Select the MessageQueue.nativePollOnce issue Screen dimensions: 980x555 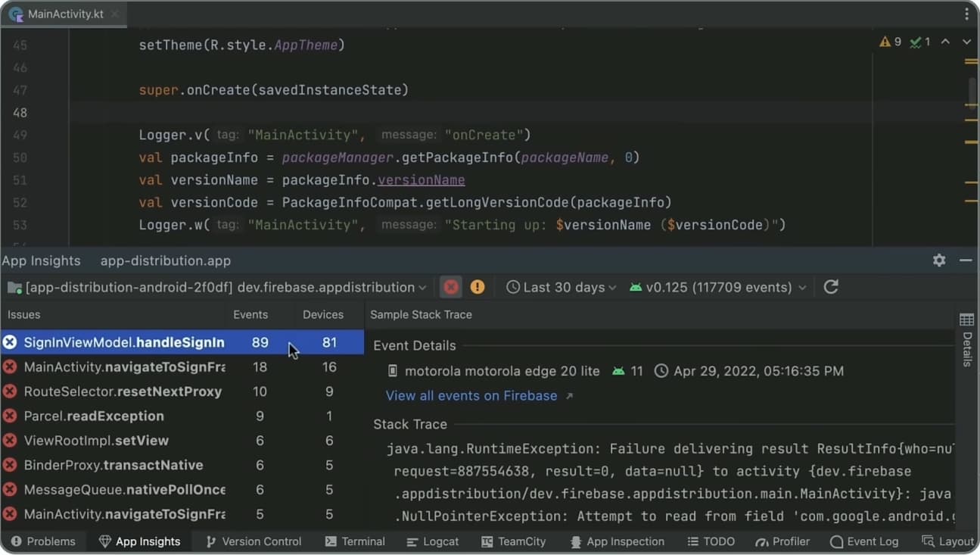click(182, 490)
